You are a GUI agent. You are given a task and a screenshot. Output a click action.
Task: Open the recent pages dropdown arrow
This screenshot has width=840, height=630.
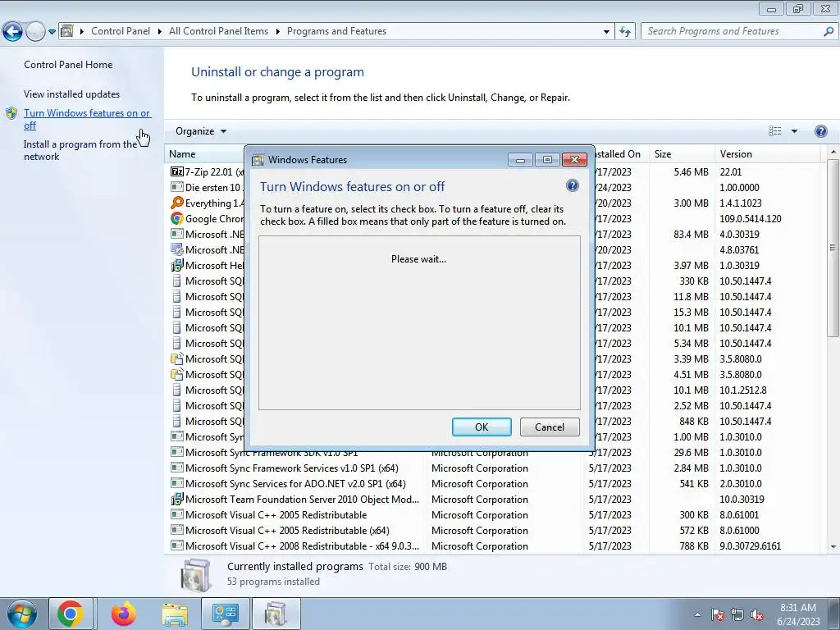point(52,32)
